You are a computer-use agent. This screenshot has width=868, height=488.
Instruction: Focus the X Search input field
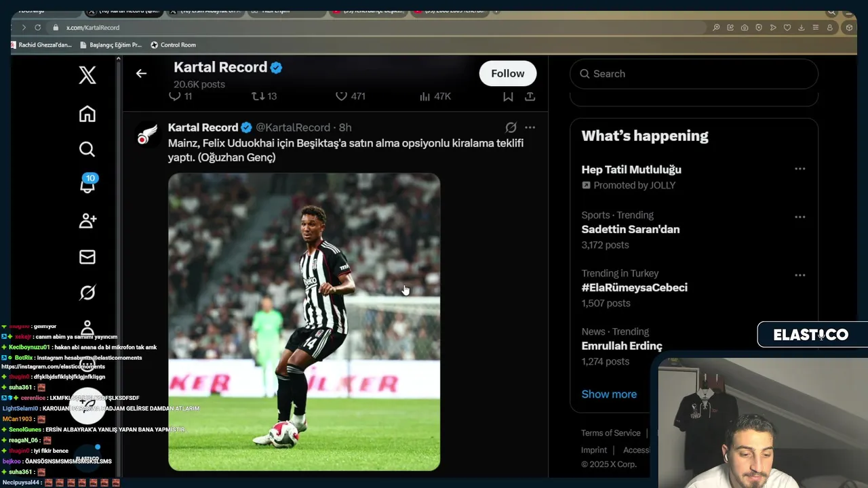tap(694, 74)
